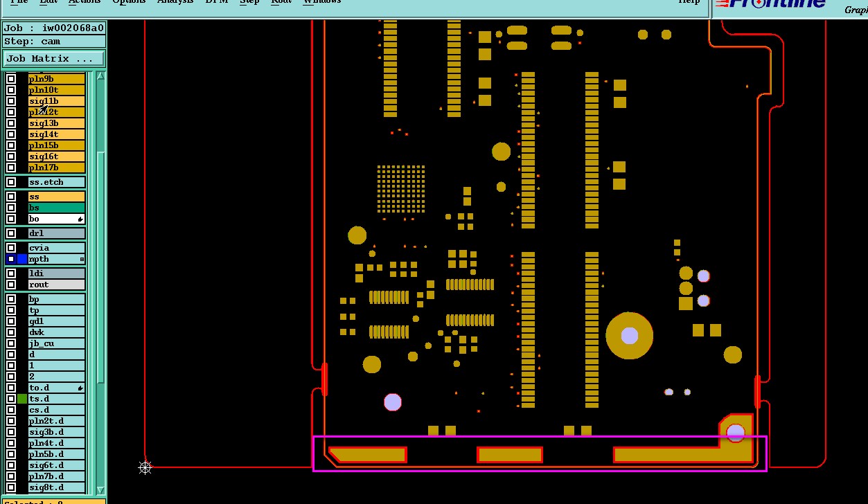868x504 pixels.
Task: Select layer name sig16t
Action: coord(56,156)
